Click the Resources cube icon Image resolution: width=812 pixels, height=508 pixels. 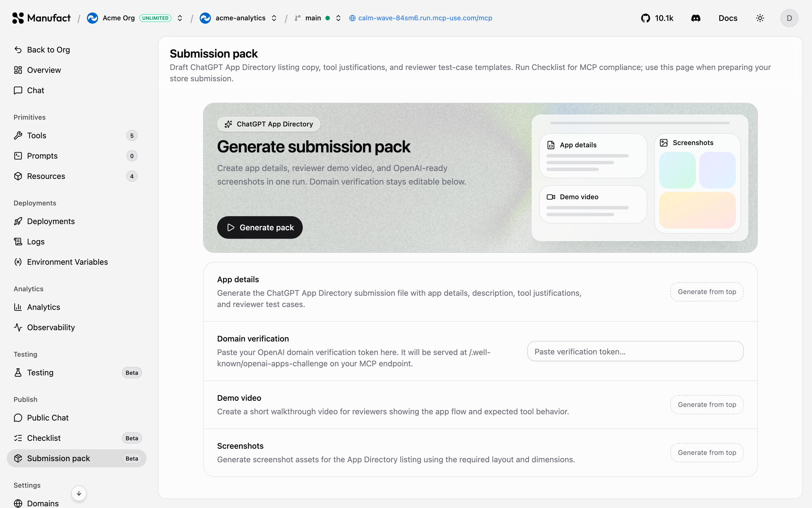(x=18, y=176)
